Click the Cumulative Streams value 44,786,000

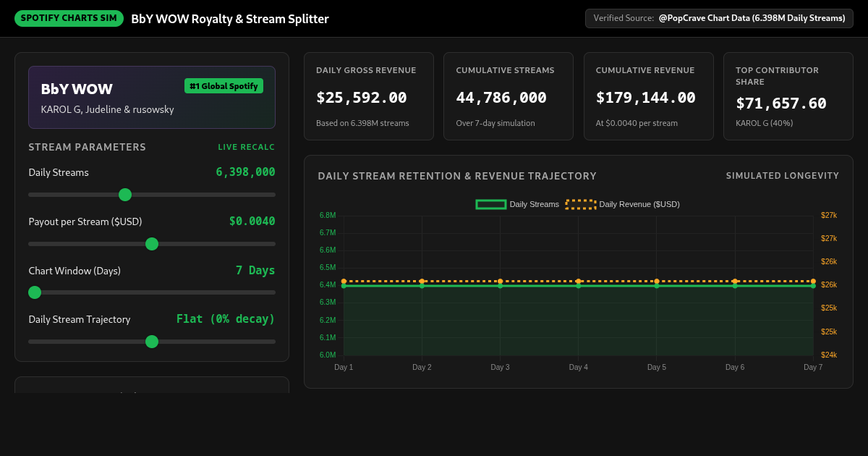click(501, 97)
